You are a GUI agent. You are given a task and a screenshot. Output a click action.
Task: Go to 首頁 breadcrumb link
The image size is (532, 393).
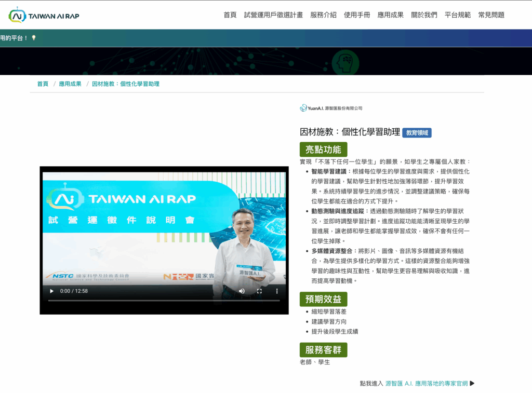pyautogui.click(x=43, y=84)
